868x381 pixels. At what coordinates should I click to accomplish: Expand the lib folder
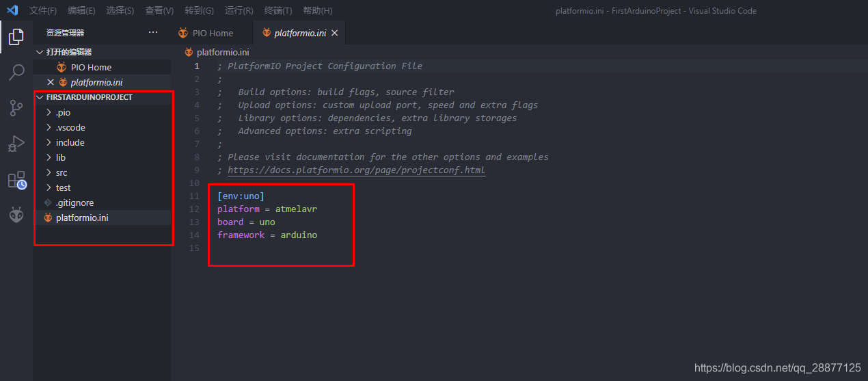(x=49, y=158)
